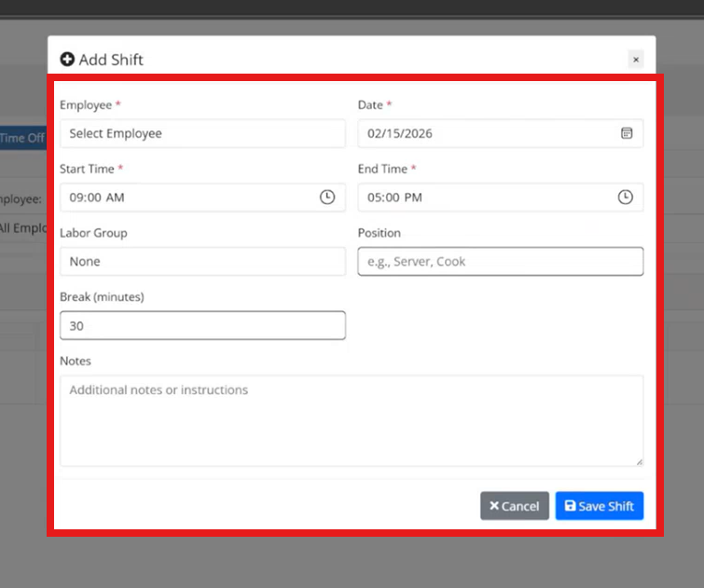The image size is (704, 588).
Task: Click the gray Cancel button
Action: tap(515, 506)
